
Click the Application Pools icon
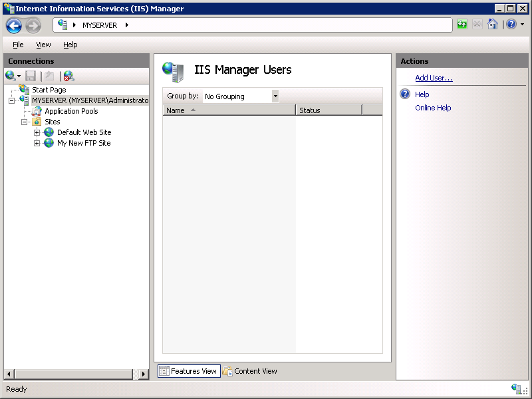(x=37, y=111)
